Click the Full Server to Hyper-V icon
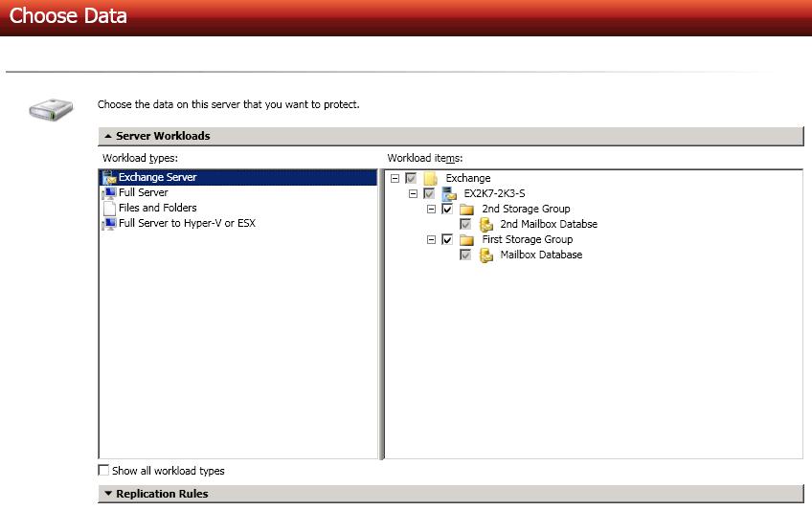Image resolution: width=812 pixels, height=510 pixels. coord(108,223)
